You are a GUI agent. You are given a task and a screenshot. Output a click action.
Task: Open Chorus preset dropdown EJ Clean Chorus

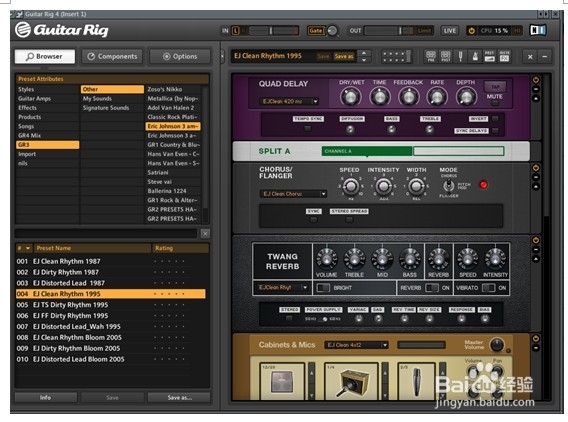293,194
